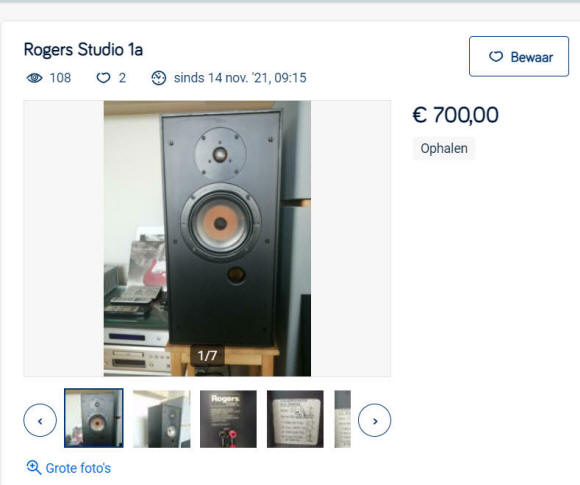Click the Bewaar save button
Screen dimensions: 580x485
point(519,56)
